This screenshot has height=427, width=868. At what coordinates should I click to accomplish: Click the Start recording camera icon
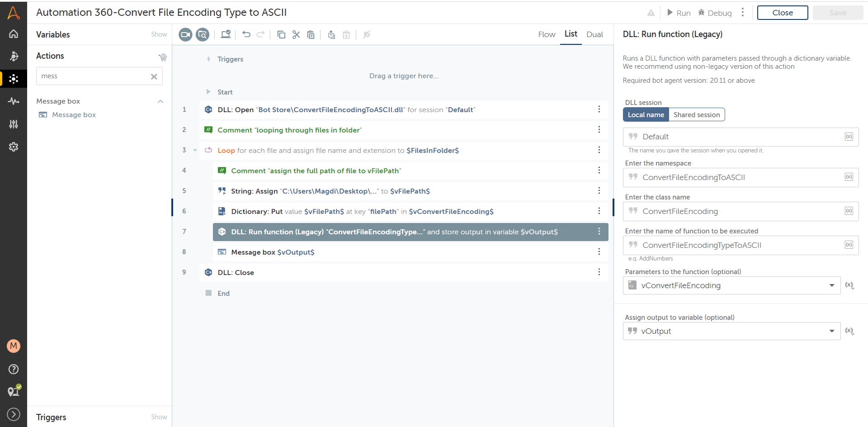coord(185,34)
